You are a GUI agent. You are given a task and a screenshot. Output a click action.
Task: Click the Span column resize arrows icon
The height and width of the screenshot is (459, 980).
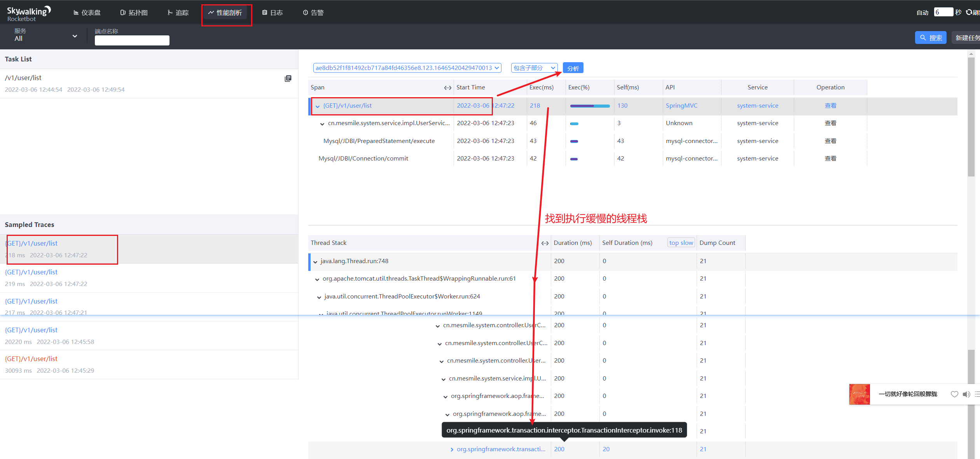[447, 88]
